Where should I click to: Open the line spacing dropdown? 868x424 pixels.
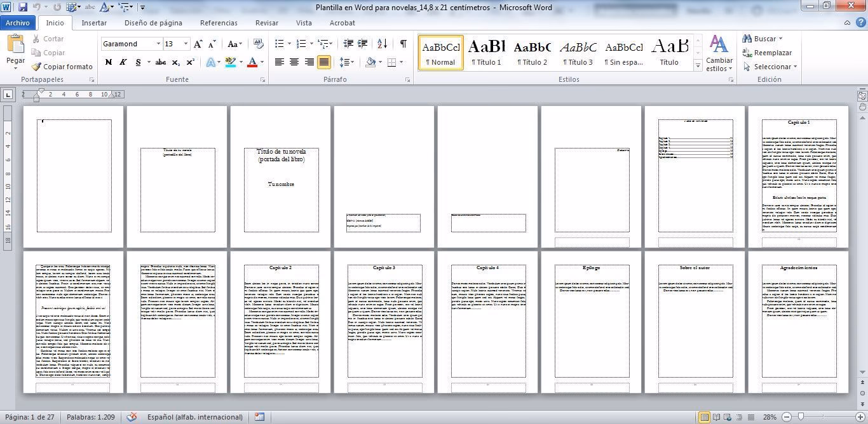348,62
